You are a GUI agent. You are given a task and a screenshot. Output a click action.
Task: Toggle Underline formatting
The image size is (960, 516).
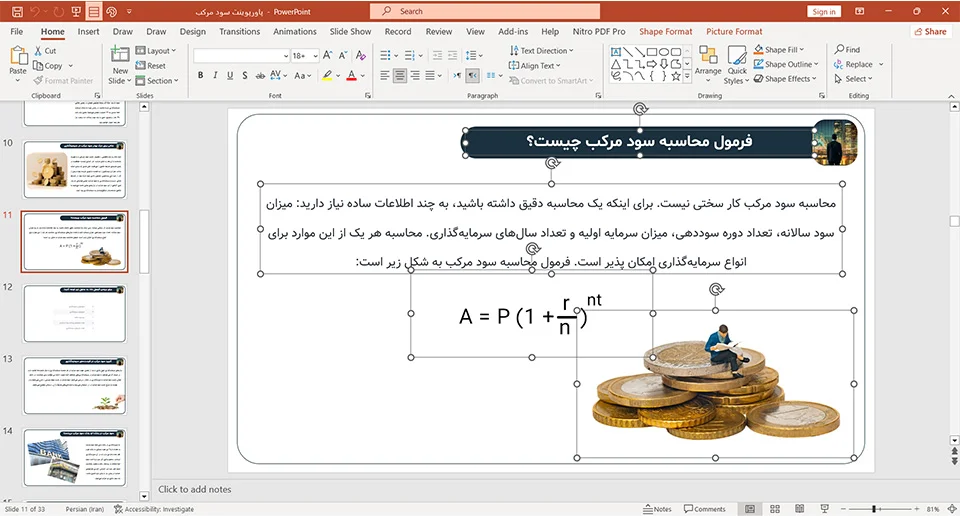230,75
